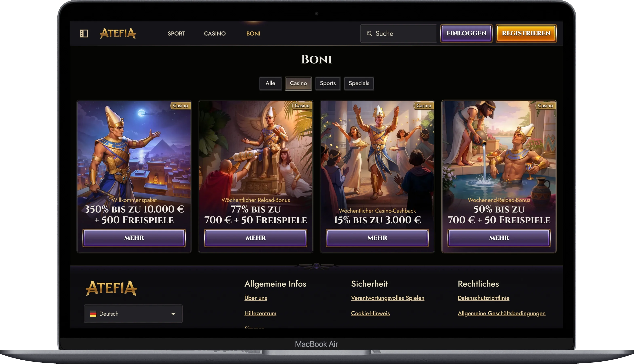The width and height of the screenshot is (634, 364).
Task: Click the 'Sicherheit' heading
Action: 370,284
